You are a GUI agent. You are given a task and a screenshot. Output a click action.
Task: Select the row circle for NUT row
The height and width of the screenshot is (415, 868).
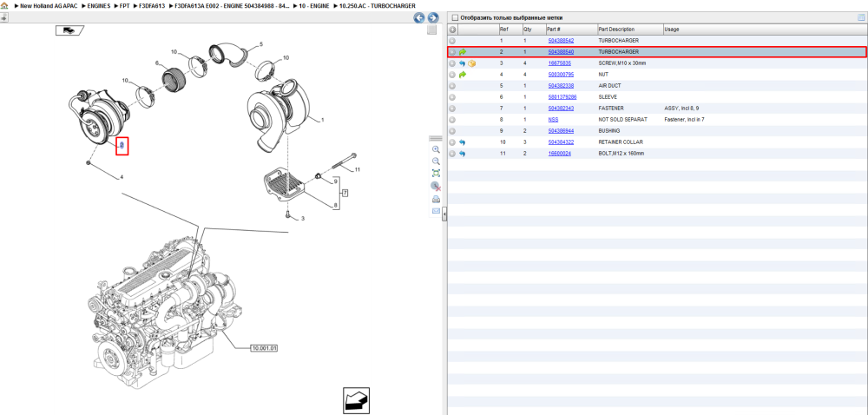[x=452, y=74]
